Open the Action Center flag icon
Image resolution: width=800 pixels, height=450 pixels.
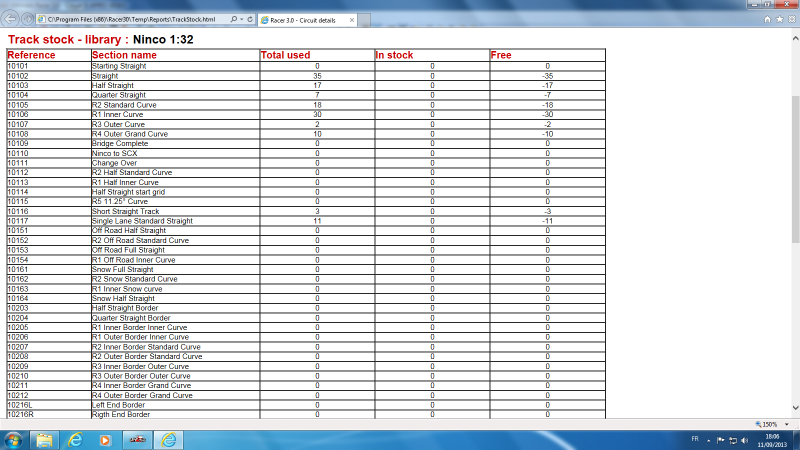pos(723,439)
